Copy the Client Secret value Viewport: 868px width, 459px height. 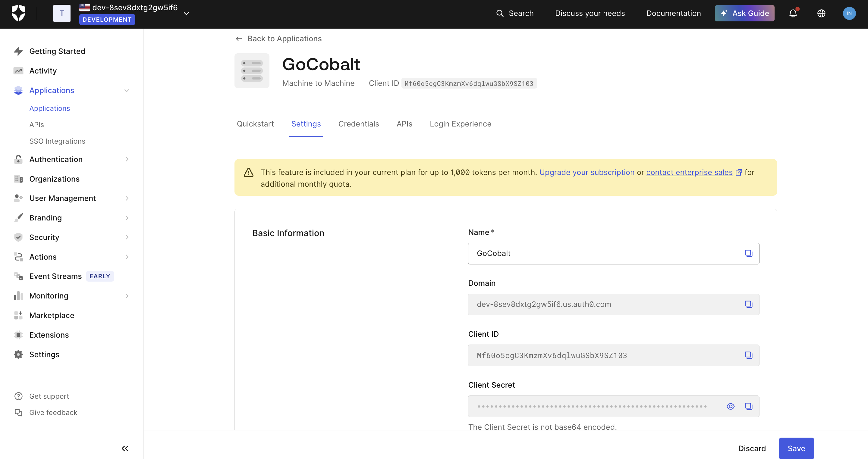[748, 406]
